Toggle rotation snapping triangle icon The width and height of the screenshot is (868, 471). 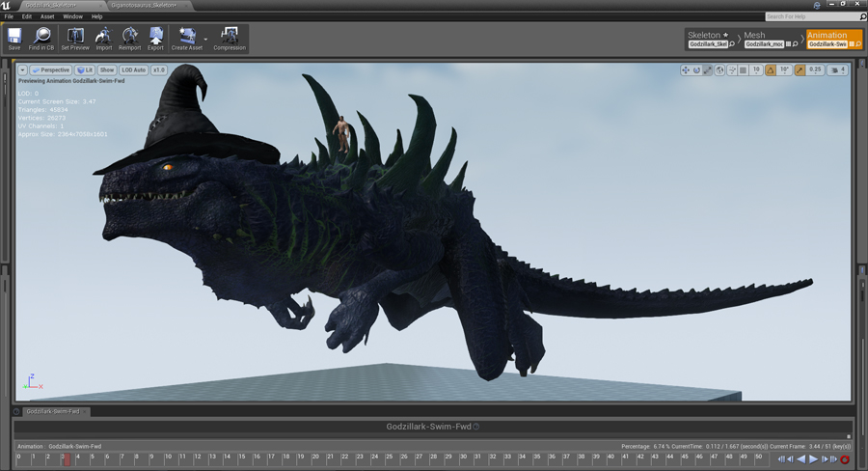pyautogui.click(x=770, y=69)
